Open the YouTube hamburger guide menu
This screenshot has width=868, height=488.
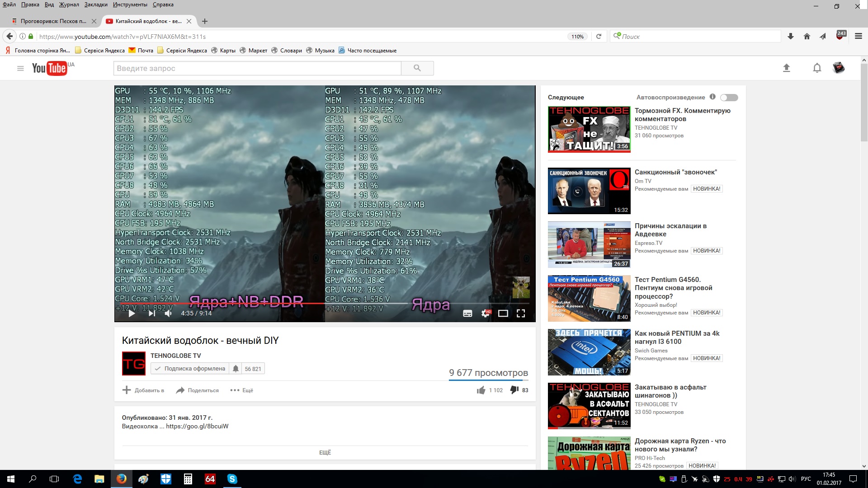20,69
